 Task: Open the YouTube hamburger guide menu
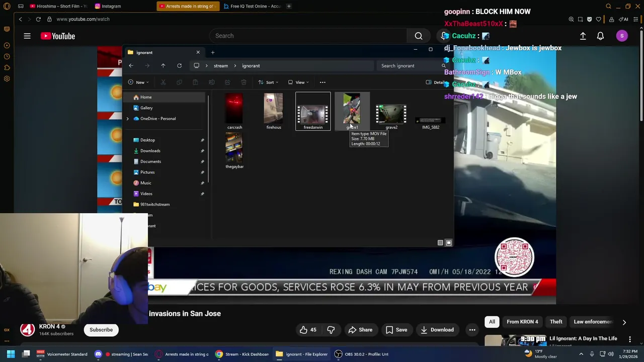coord(27,36)
